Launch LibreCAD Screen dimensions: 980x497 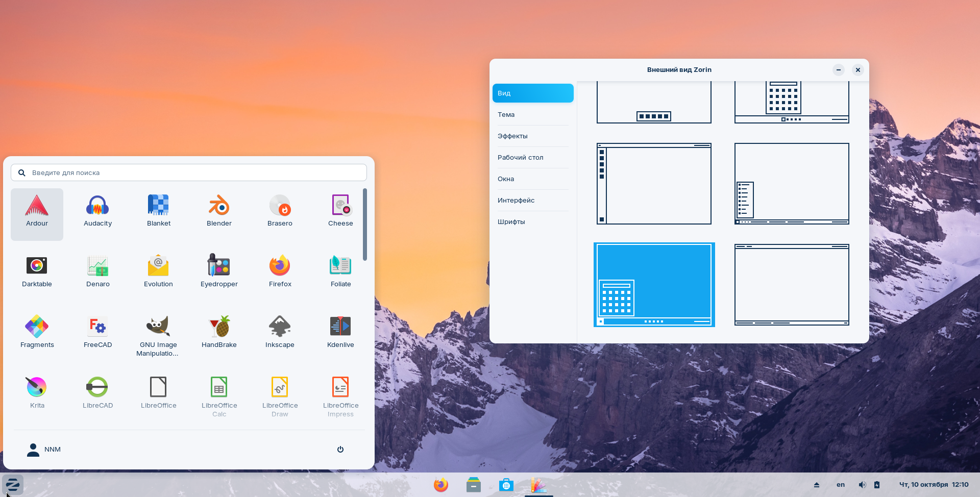[x=97, y=396]
